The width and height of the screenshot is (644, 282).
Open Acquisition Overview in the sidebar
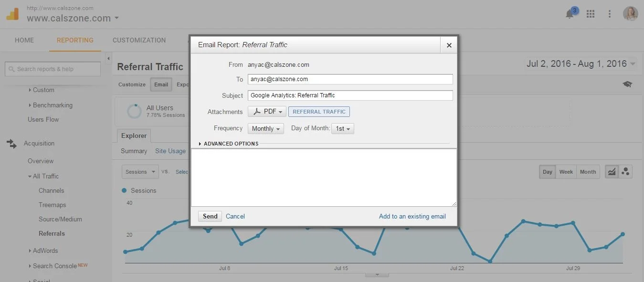coord(41,161)
